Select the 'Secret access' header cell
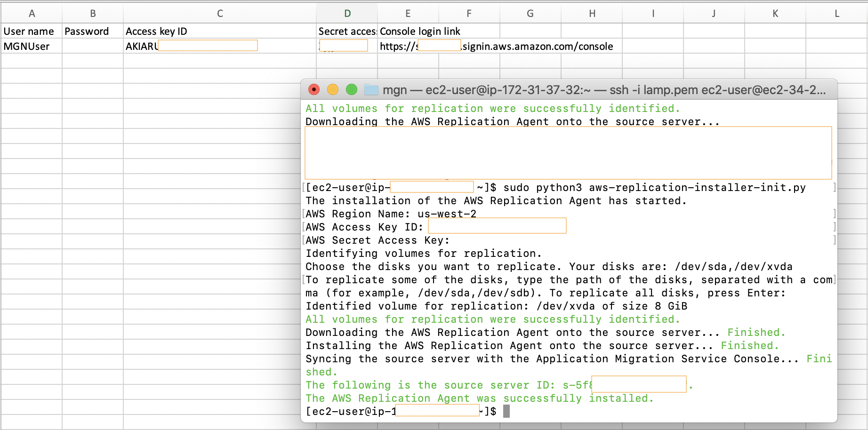 click(347, 31)
